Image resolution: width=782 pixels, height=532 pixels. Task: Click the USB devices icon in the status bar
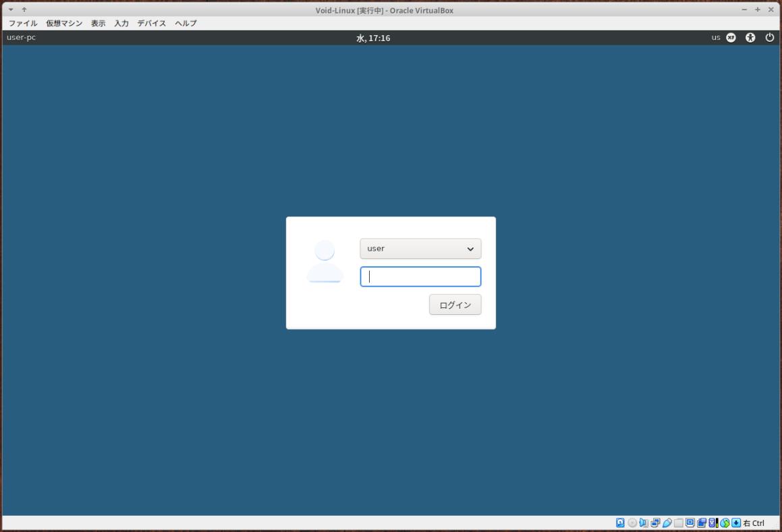[x=667, y=523]
